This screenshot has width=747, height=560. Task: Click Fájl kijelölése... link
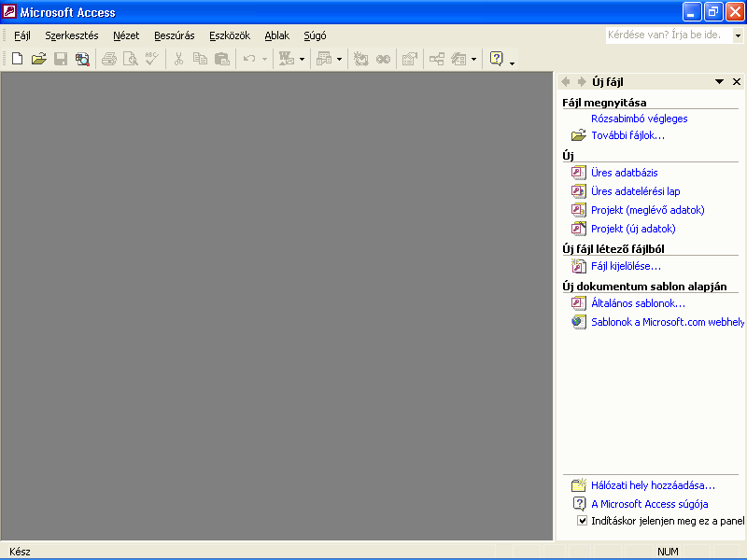click(x=626, y=266)
